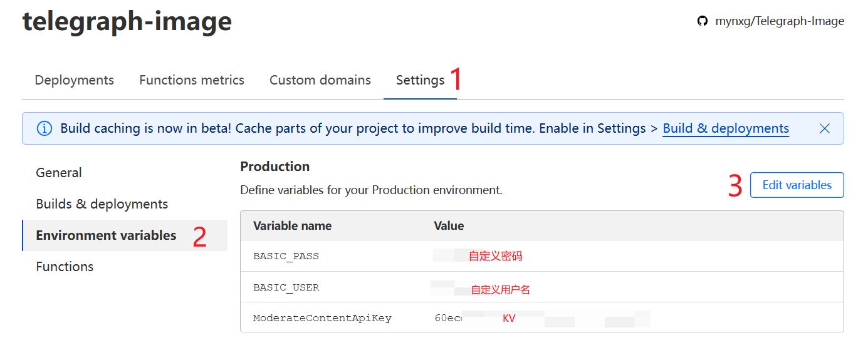Open Functions in the settings sidebar
The height and width of the screenshot is (350, 868).
coord(65,267)
